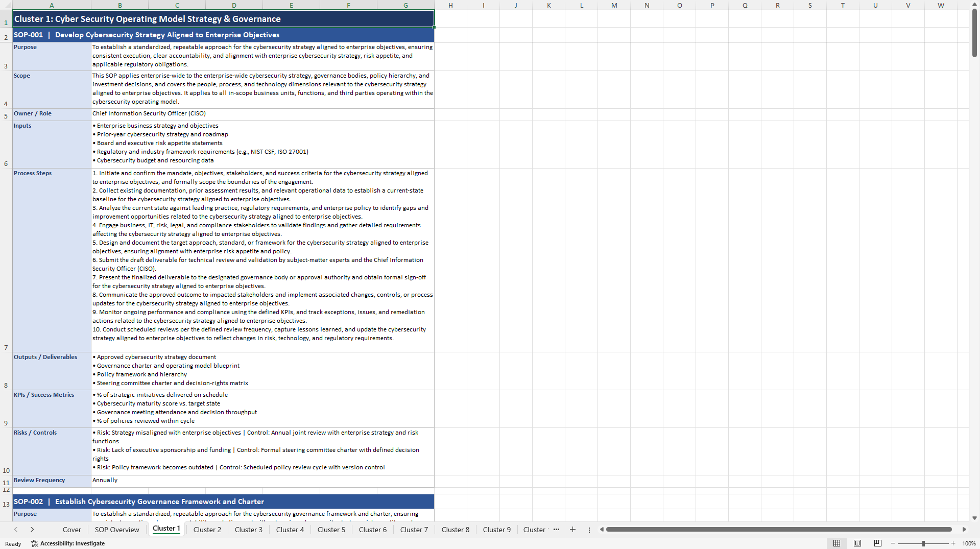Select column M header
Image resolution: width=980 pixels, height=549 pixels.
click(x=614, y=5)
